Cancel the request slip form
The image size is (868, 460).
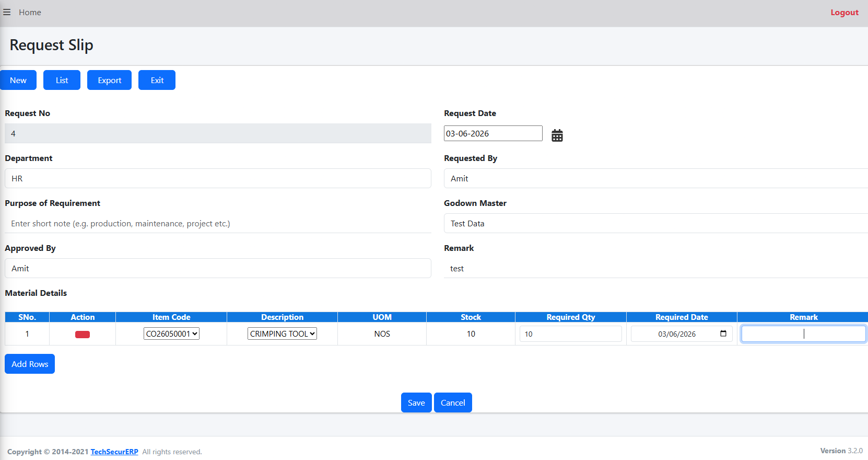(x=453, y=402)
